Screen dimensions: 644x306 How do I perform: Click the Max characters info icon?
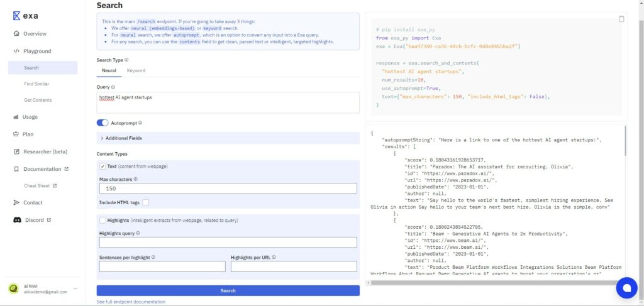(136, 179)
